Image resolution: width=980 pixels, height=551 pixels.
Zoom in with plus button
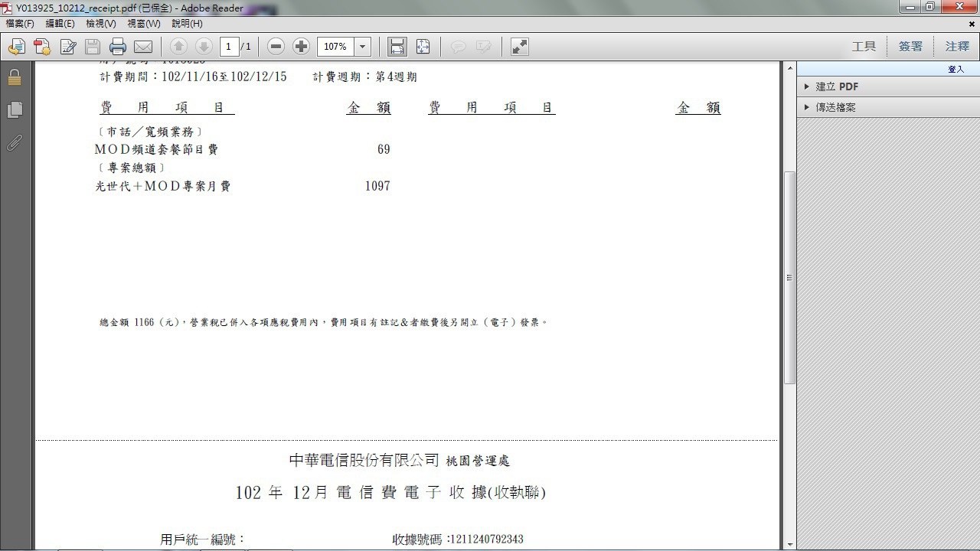point(302,47)
